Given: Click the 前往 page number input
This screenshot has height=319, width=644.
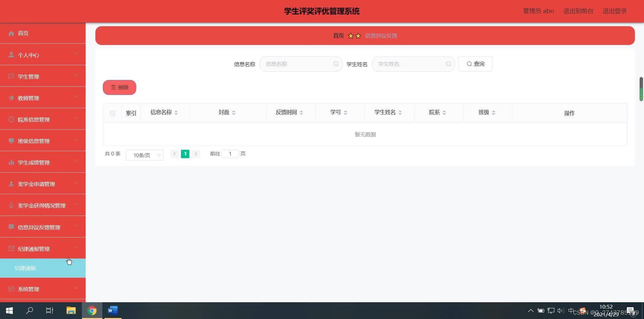Looking at the screenshot, I should pos(230,154).
